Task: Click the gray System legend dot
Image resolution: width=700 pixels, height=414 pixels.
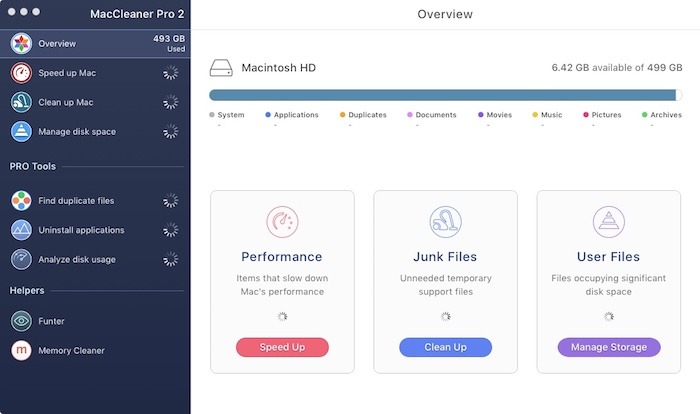Action: tap(212, 115)
